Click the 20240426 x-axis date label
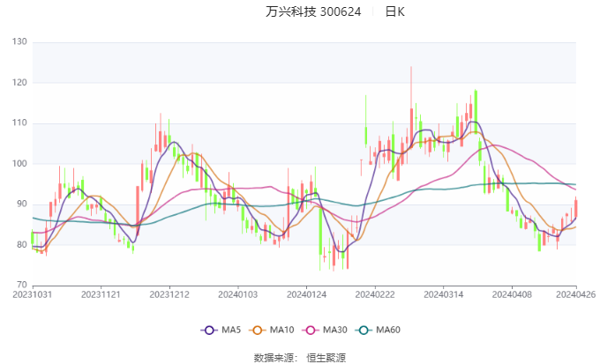Viewport: 600px width, 364px height. pyautogui.click(x=576, y=294)
